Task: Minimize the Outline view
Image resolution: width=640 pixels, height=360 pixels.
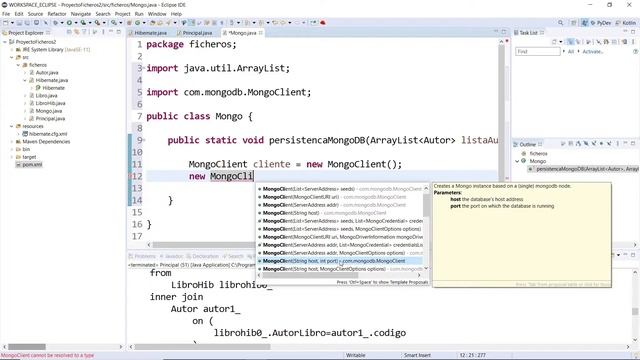Action: click(x=625, y=143)
